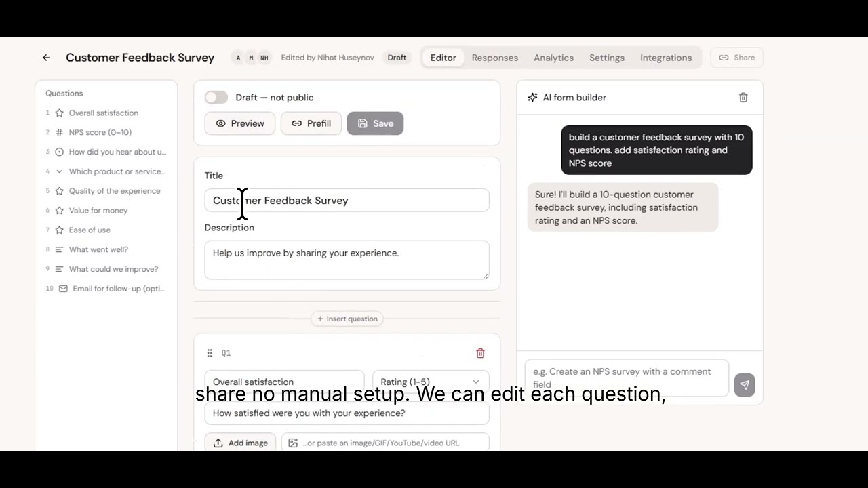Jump to What went well? question

tap(106, 250)
